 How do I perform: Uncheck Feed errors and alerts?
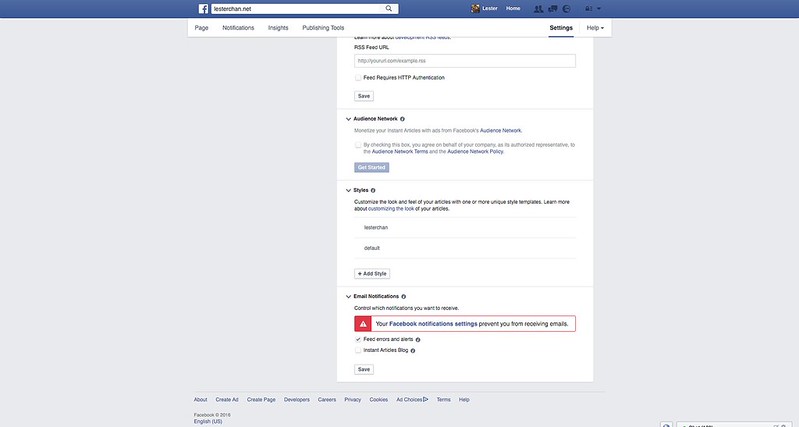coord(358,339)
